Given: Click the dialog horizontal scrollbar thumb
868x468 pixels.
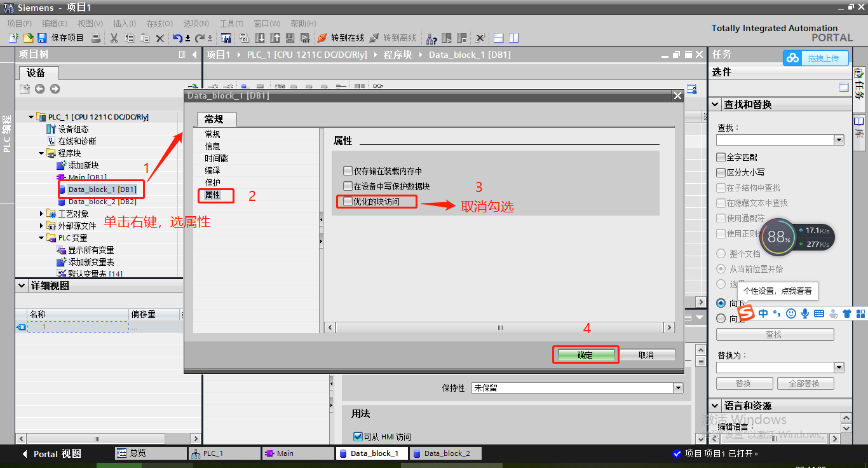Looking at the screenshot, I should pyautogui.click(x=500, y=327).
